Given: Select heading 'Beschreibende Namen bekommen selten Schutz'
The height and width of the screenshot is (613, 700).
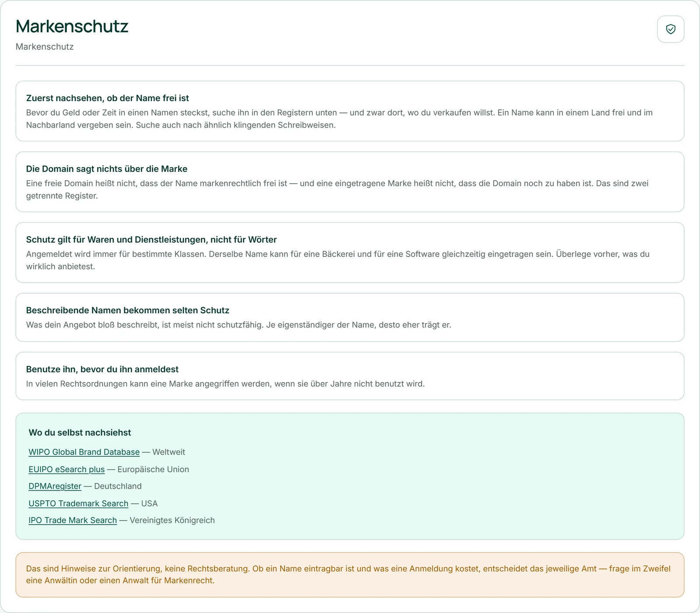Looking at the screenshot, I should [x=128, y=310].
